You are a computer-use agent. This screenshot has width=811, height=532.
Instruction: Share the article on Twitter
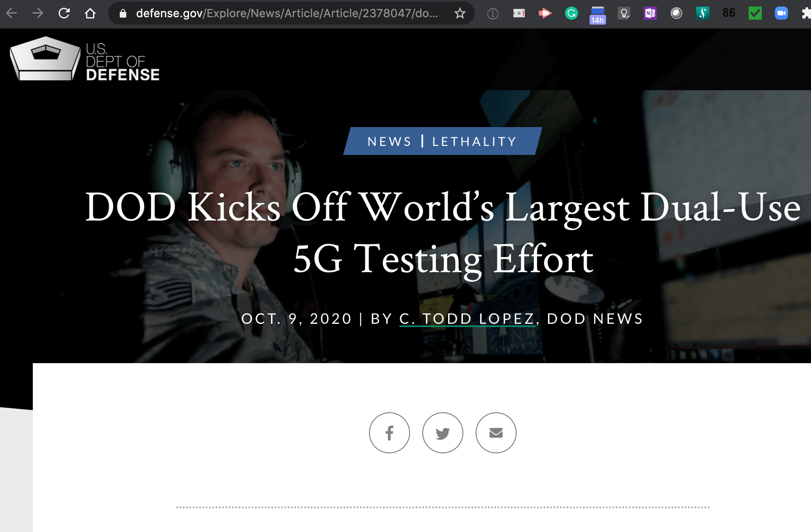click(442, 433)
